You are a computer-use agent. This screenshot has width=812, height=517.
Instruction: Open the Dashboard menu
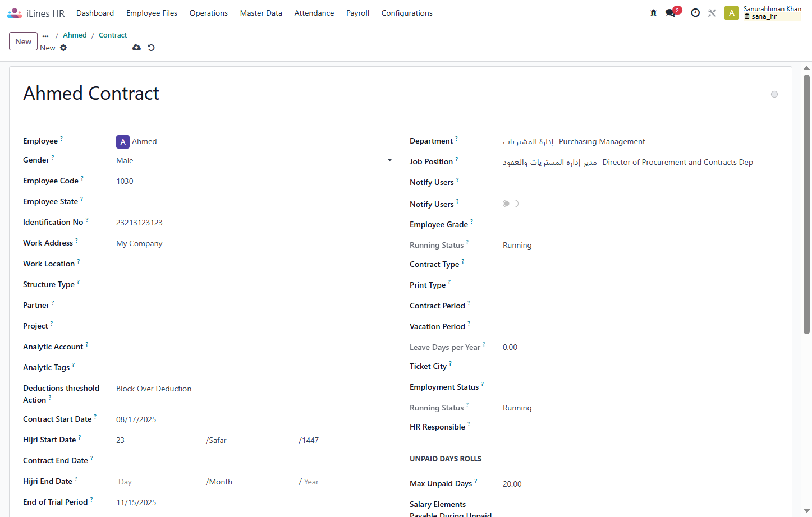[x=95, y=13]
